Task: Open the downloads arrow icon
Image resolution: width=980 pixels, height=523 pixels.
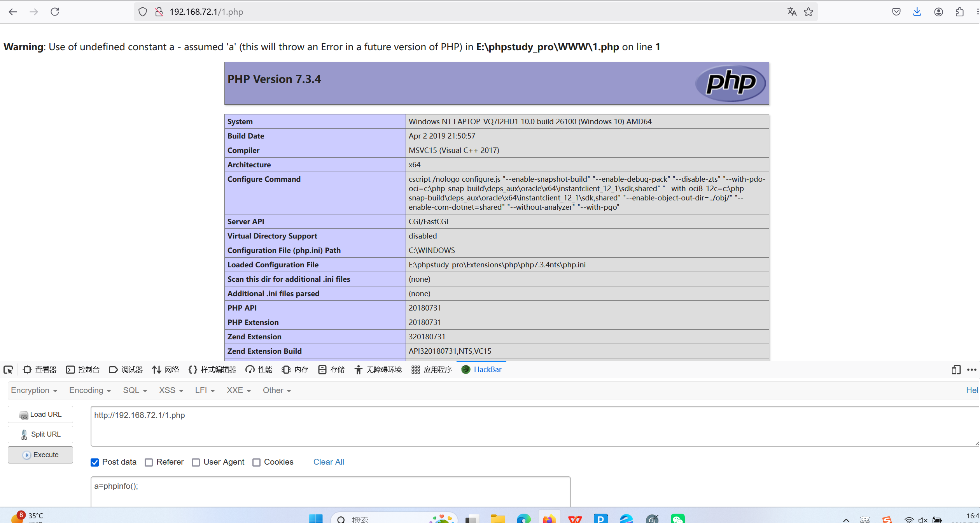Action: tap(917, 12)
